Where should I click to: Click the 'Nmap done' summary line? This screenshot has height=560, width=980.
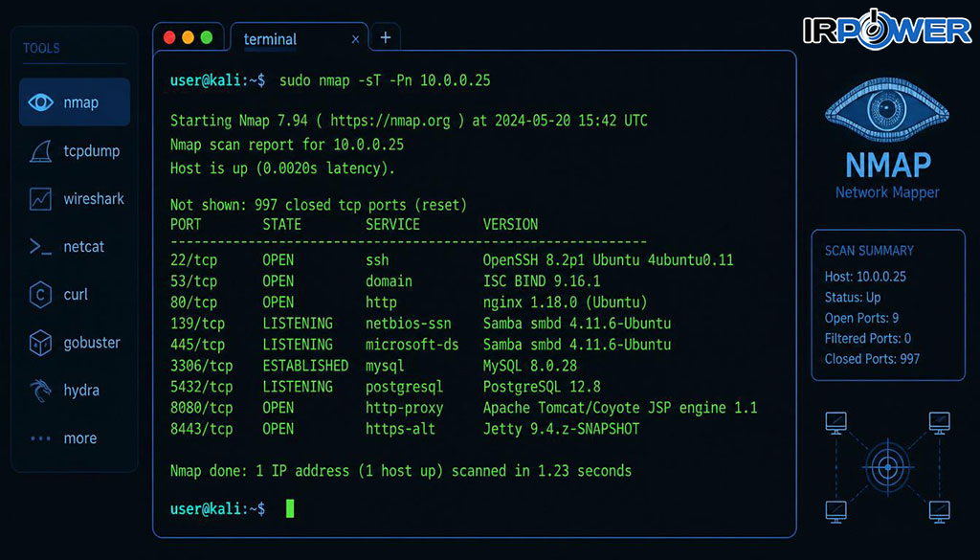(401, 471)
